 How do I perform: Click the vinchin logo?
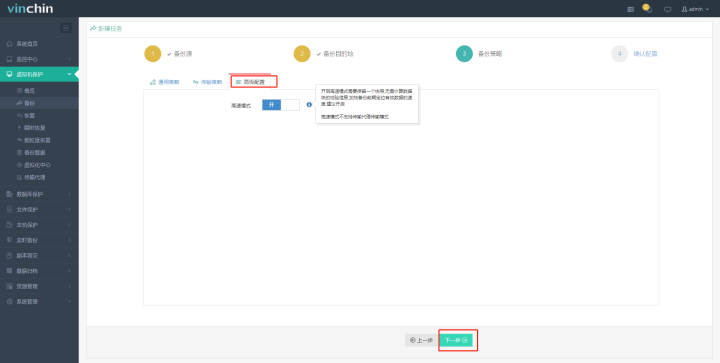coord(30,8)
